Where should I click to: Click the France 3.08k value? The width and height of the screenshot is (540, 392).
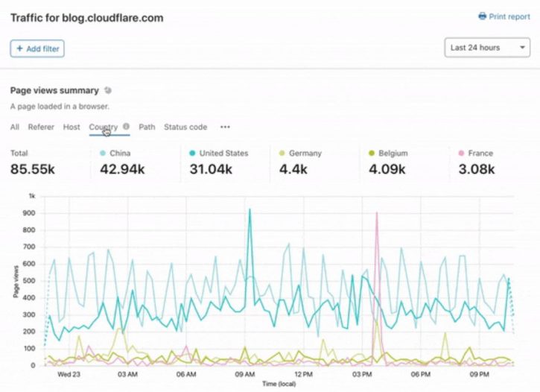point(477,169)
